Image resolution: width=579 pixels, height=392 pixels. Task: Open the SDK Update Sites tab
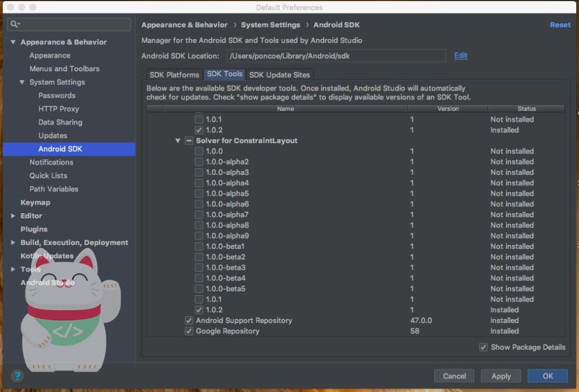tap(279, 75)
